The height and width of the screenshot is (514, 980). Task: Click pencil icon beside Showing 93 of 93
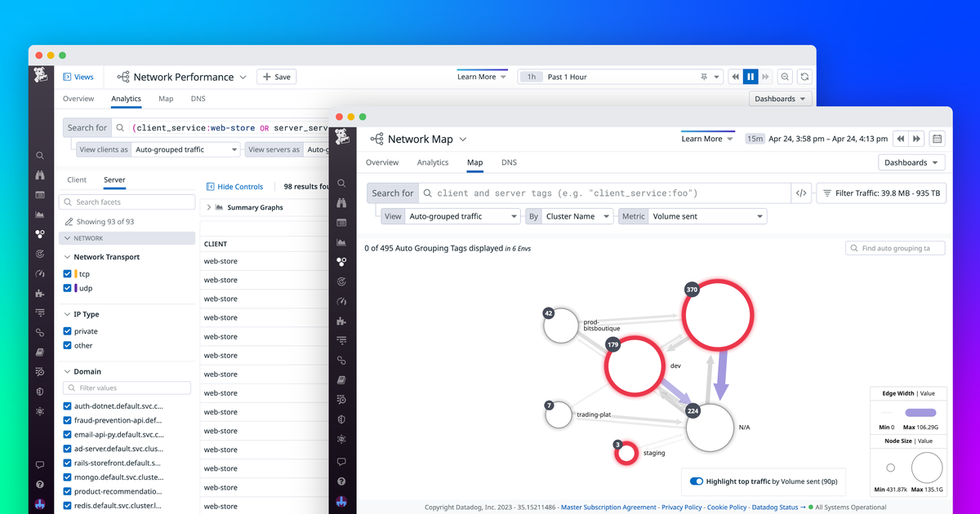pyautogui.click(x=69, y=222)
